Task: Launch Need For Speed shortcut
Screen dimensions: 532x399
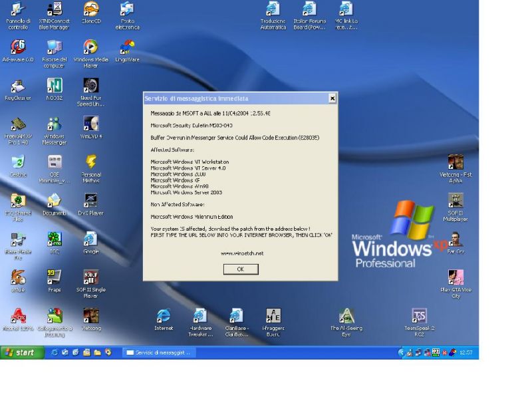Action: pos(90,92)
